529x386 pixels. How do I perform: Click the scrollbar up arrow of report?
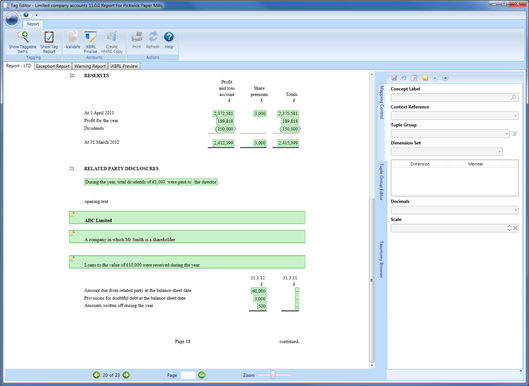click(372, 75)
